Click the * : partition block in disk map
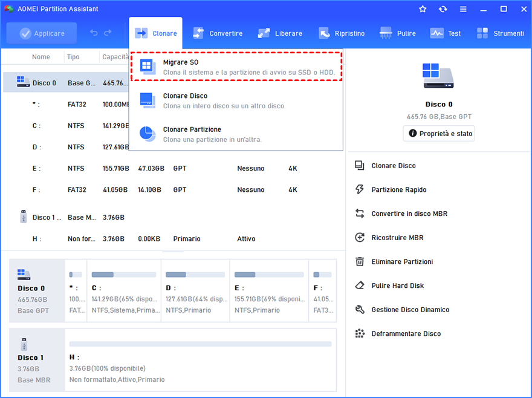The width and height of the screenshot is (532, 398). pos(76,291)
